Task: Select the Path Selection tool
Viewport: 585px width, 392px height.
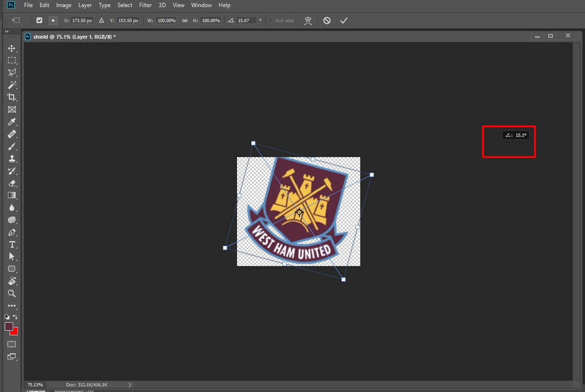Action: click(12, 257)
